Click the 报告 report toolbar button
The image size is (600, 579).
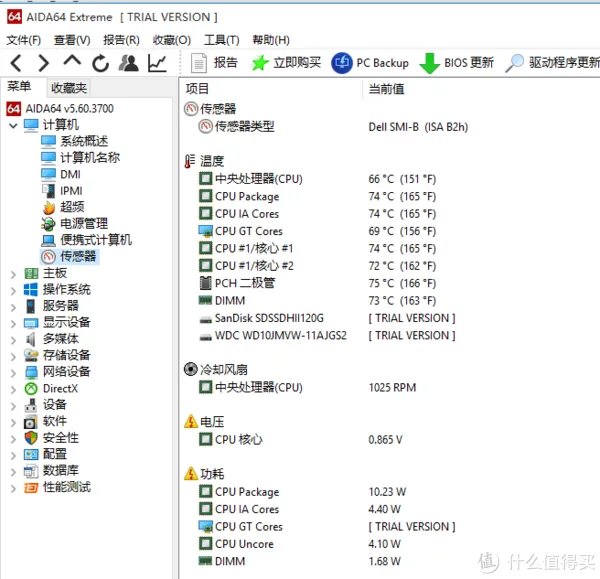tap(214, 63)
